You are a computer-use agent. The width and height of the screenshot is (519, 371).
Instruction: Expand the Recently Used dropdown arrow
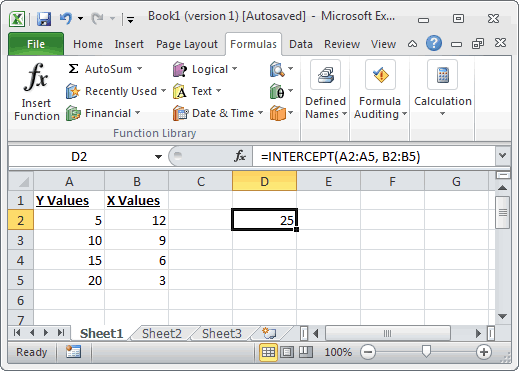(x=163, y=90)
